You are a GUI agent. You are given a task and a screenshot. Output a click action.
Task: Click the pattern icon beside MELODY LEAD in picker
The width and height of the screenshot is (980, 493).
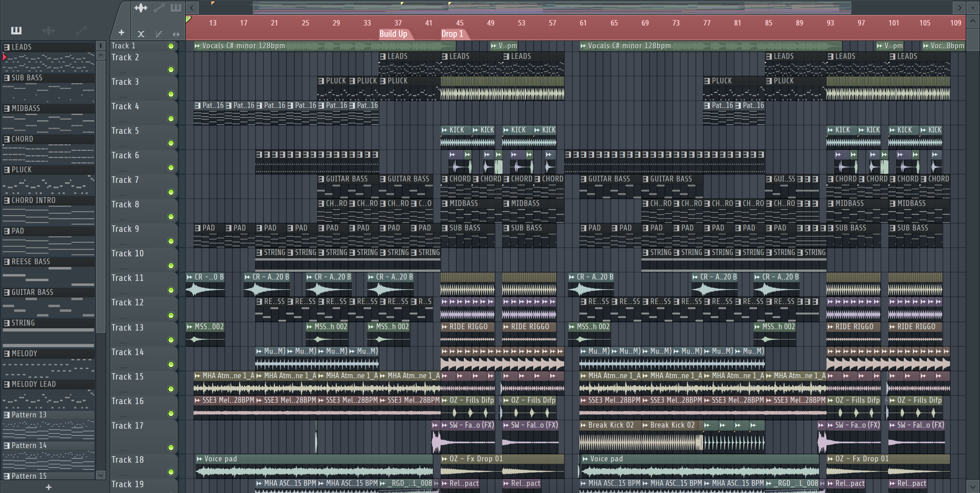pyautogui.click(x=6, y=384)
